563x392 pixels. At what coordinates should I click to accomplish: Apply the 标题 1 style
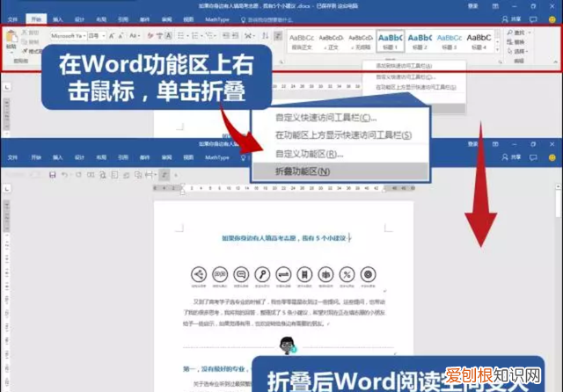click(391, 41)
